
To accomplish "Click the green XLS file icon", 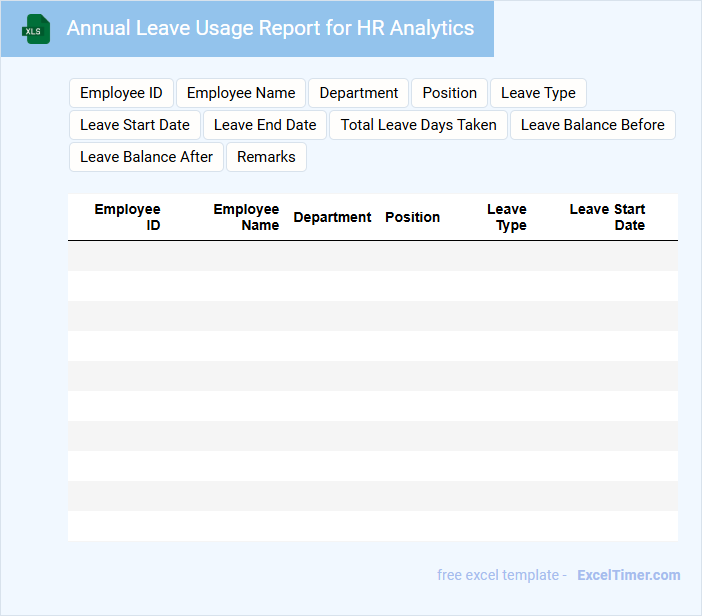I will 37,29.
